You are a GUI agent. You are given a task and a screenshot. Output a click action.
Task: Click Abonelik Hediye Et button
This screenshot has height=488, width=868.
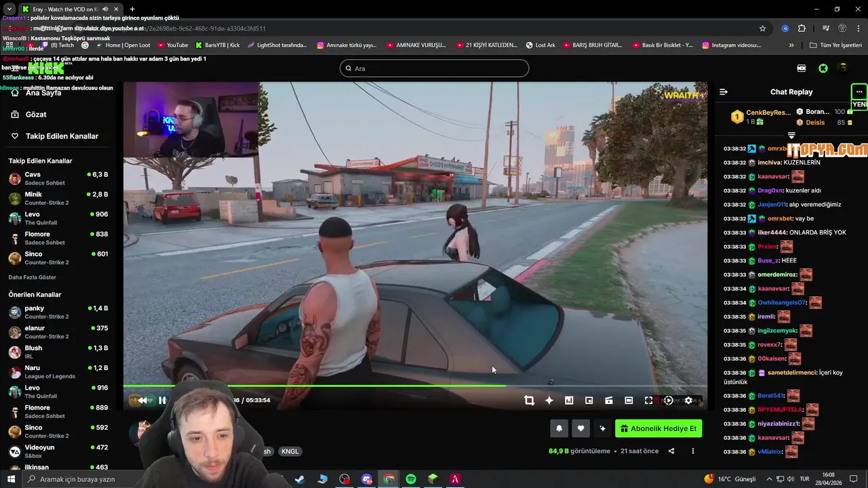click(x=658, y=428)
